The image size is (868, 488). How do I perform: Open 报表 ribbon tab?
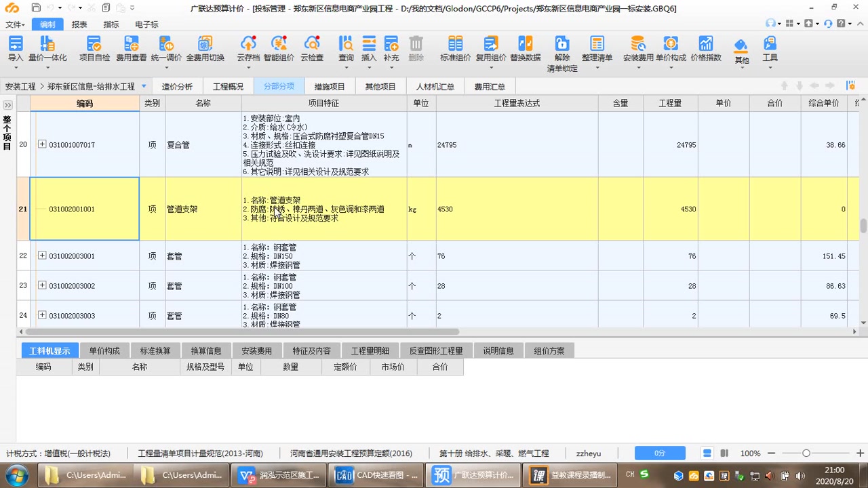[79, 24]
